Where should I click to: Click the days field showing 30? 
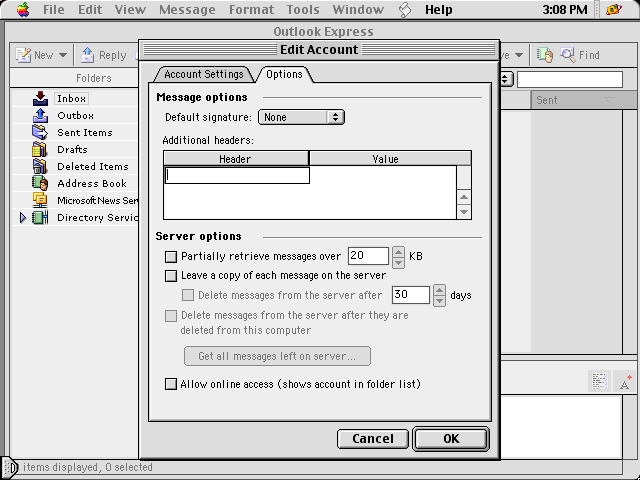[411, 295]
